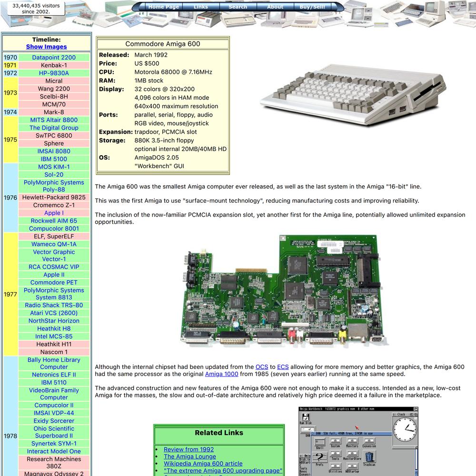
Task: Open the Compucolor II link
Action: coord(54,405)
